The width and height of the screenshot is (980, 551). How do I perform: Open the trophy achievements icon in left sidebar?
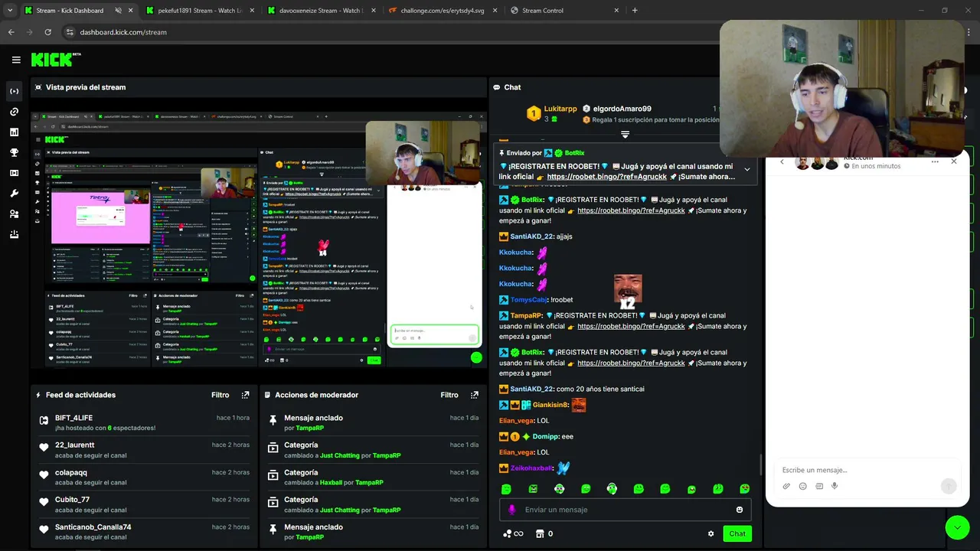click(14, 153)
